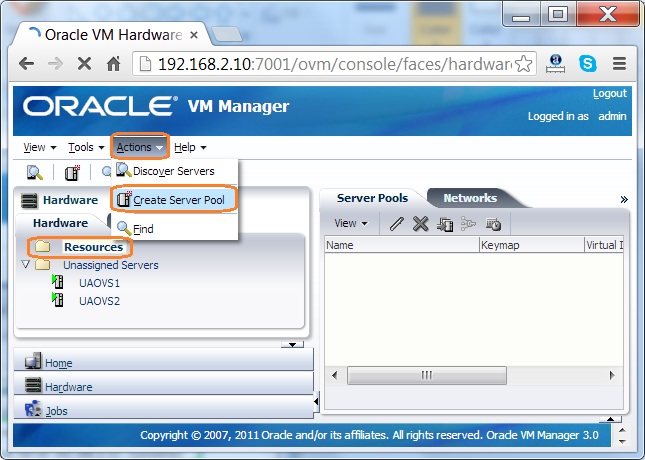Collapse the Unassigned Servers tree node

[x=26, y=264]
